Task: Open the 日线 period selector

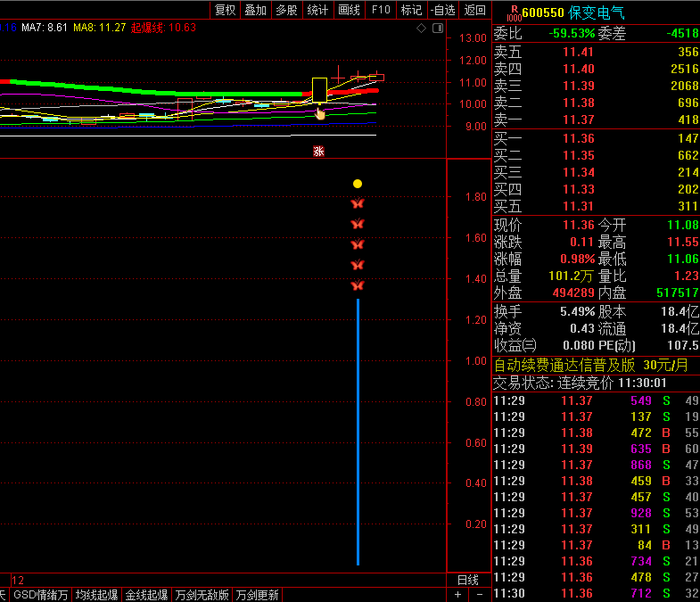Action: click(x=467, y=580)
